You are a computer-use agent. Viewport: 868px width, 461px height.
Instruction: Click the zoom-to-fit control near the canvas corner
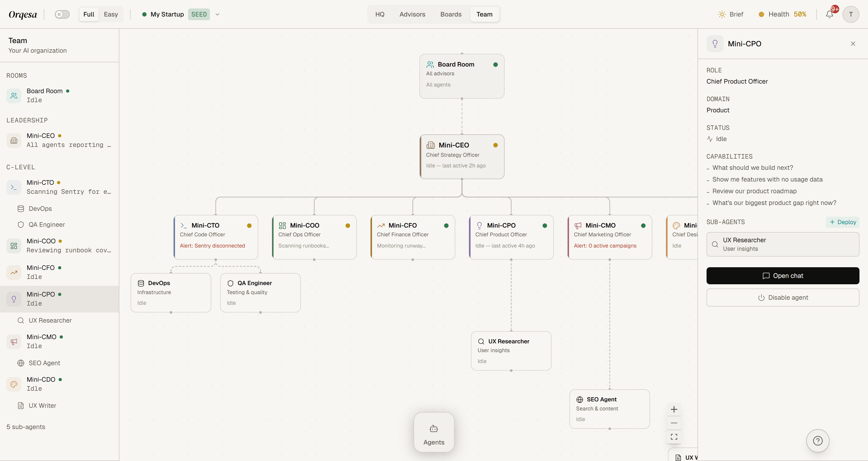[x=674, y=437]
